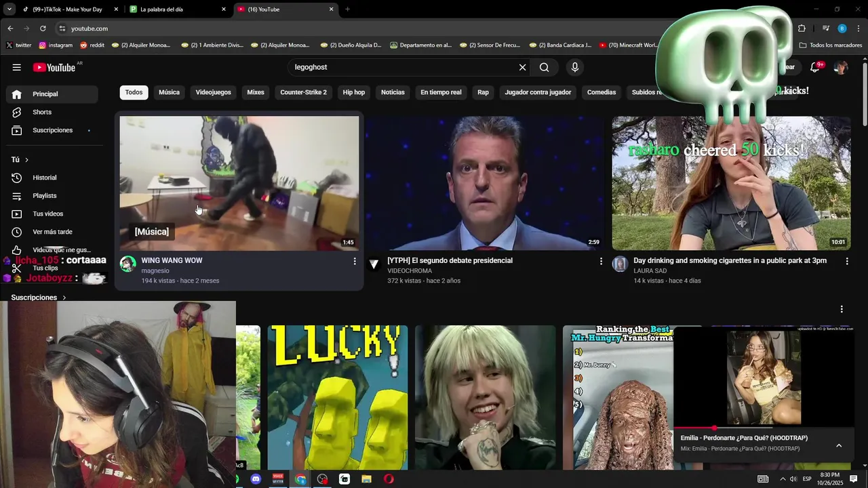This screenshot has height=488, width=868.
Task: Select the En tiempo real chip
Action: (441, 92)
